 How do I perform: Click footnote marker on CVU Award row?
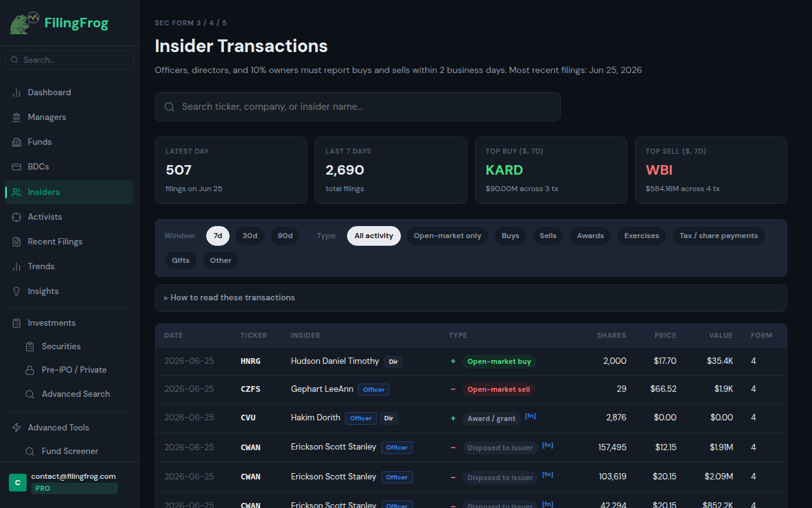coord(530,416)
